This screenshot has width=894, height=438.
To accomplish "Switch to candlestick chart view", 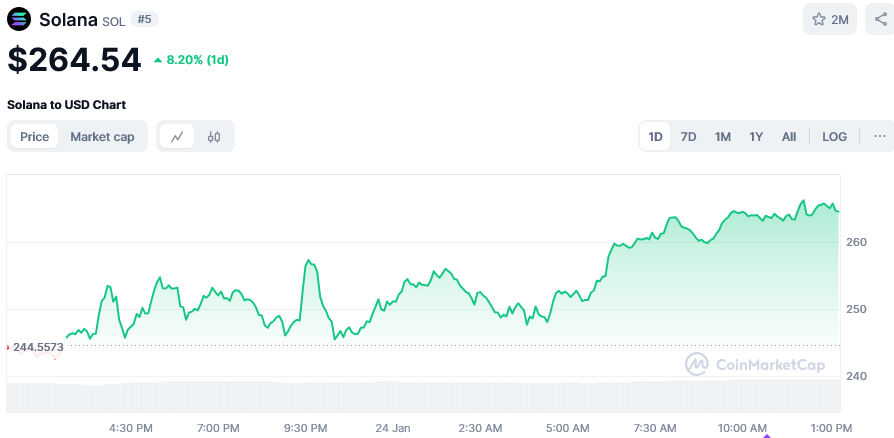I will tap(214, 136).
